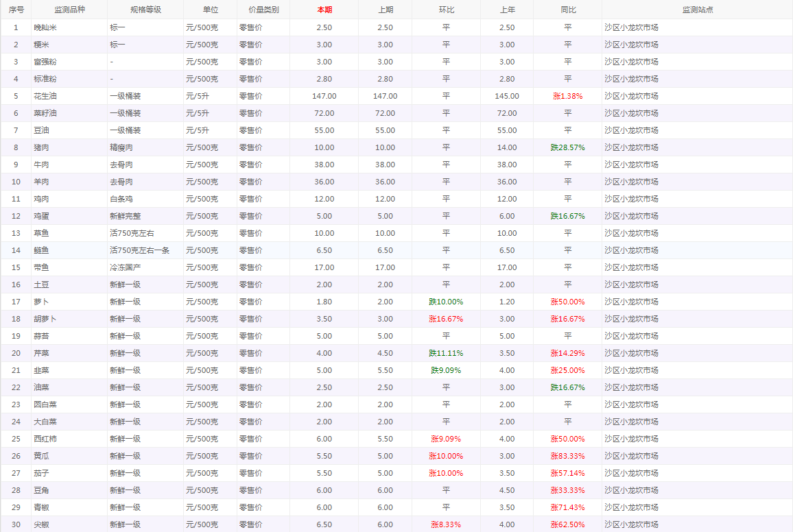The image size is (793, 532).
Task: Click the 147.00 current-period price for 花生油
Action: click(324, 96)
